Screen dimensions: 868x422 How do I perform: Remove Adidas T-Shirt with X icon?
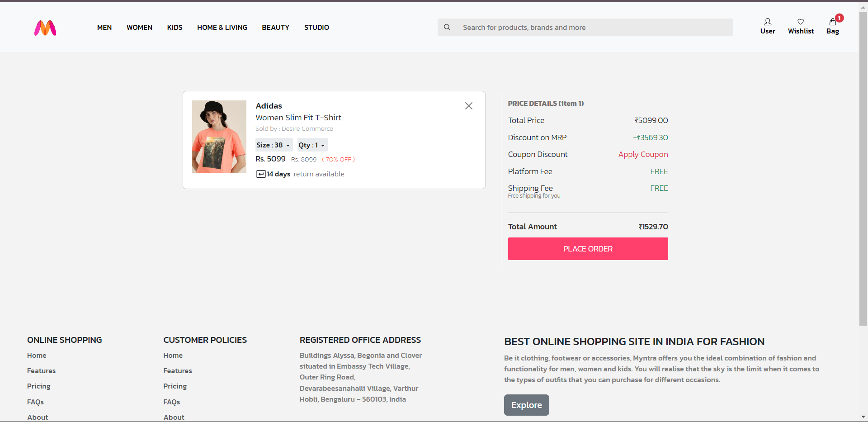pyautogui.click(x=469, y=106)
